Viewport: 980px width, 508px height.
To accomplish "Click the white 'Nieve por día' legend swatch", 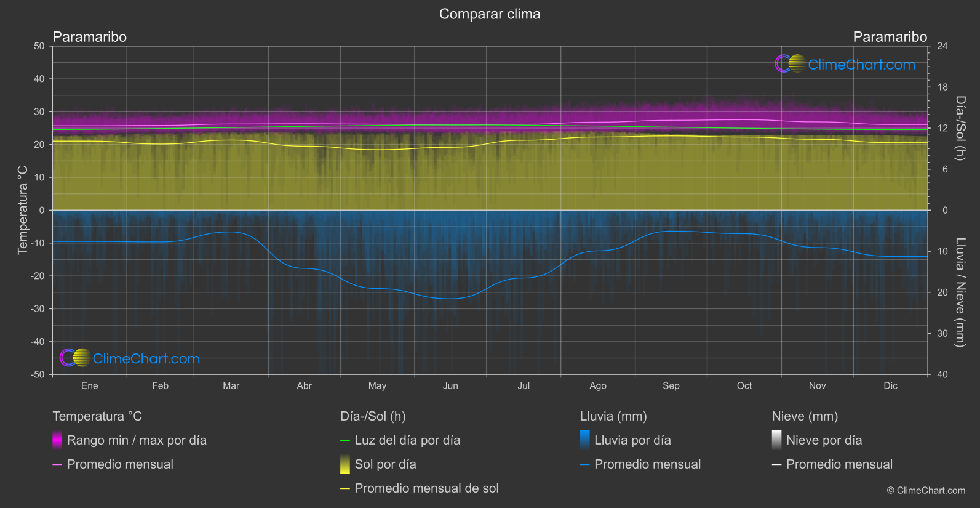I will coord(777,440).
